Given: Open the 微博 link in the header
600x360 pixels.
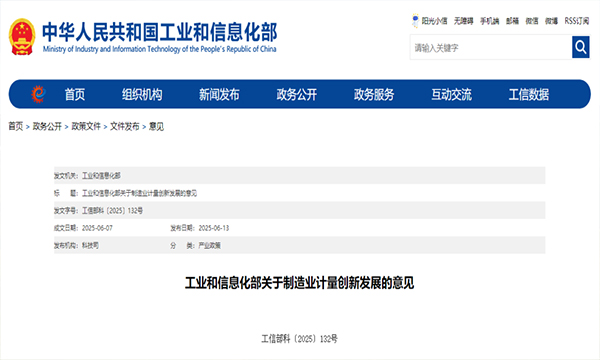Looking at the screenshot, I should [551, 21].
